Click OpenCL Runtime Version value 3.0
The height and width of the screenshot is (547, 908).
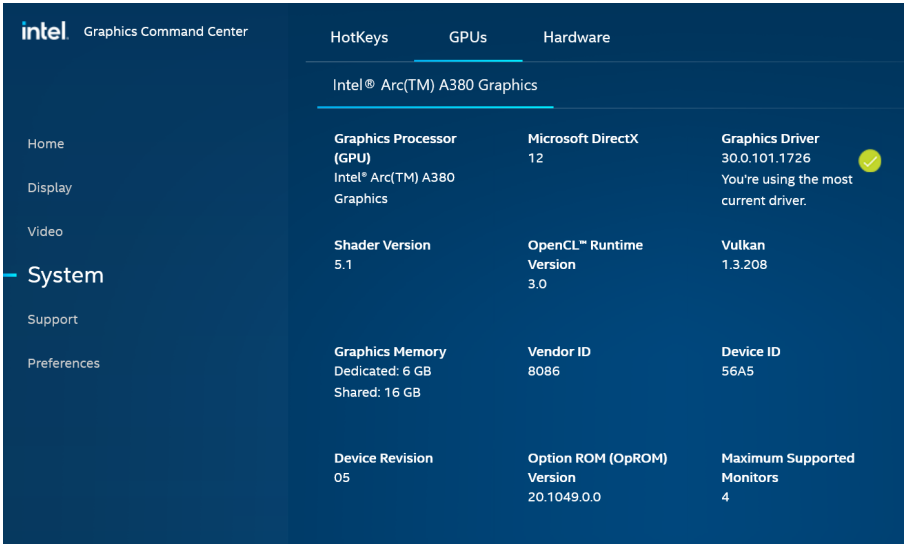[x=537, y=284]
